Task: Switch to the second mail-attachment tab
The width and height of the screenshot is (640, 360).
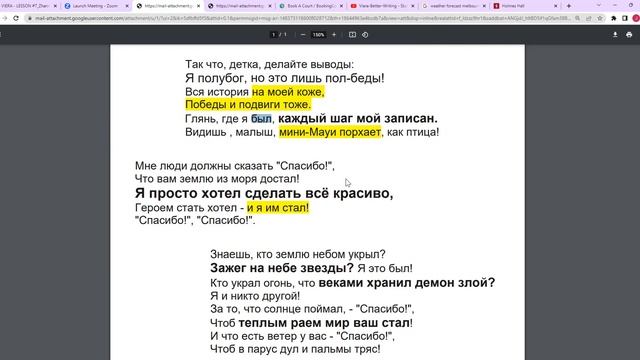Action: click(239, 6)
